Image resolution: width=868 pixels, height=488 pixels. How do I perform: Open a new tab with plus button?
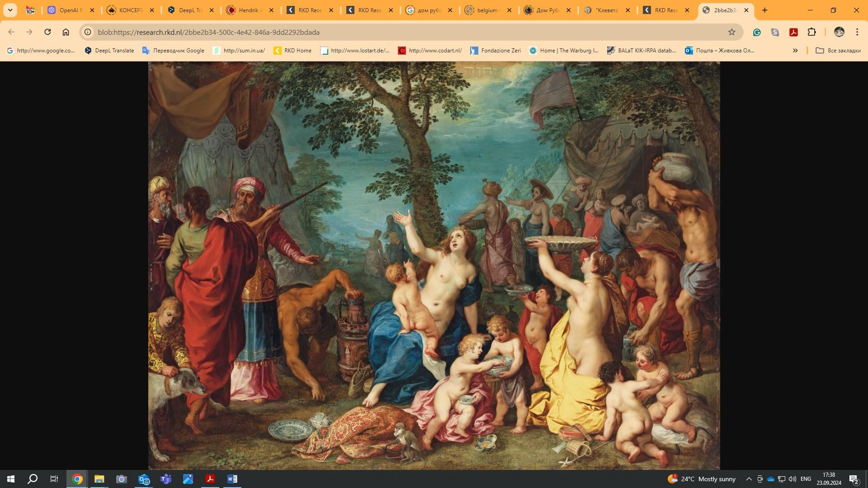click(765, 10)
